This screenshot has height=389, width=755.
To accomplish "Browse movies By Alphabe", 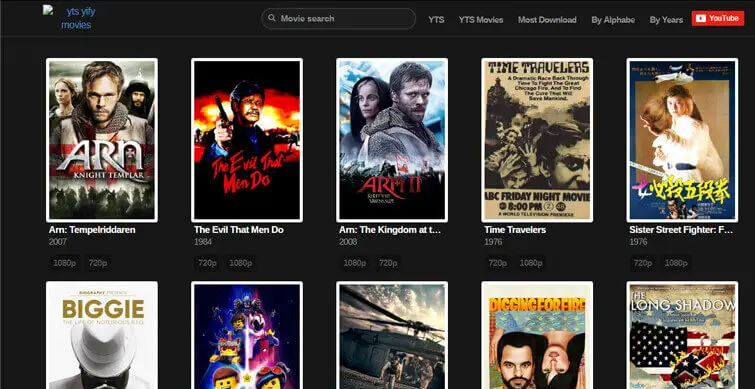I will click(613, 20).
